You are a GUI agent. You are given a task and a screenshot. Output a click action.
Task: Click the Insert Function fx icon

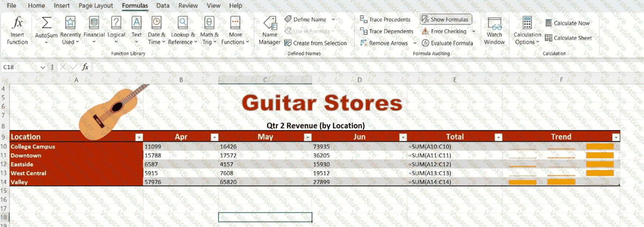pyautogui.click(x=17, y=23)
